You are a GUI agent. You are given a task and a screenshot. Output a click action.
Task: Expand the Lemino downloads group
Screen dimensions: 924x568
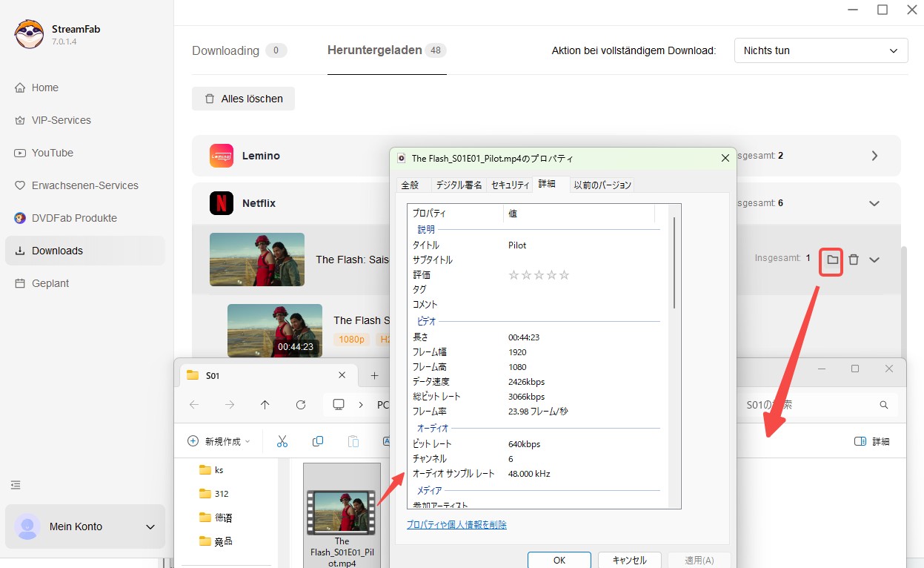pyautogui.click(x=874, y=156)
